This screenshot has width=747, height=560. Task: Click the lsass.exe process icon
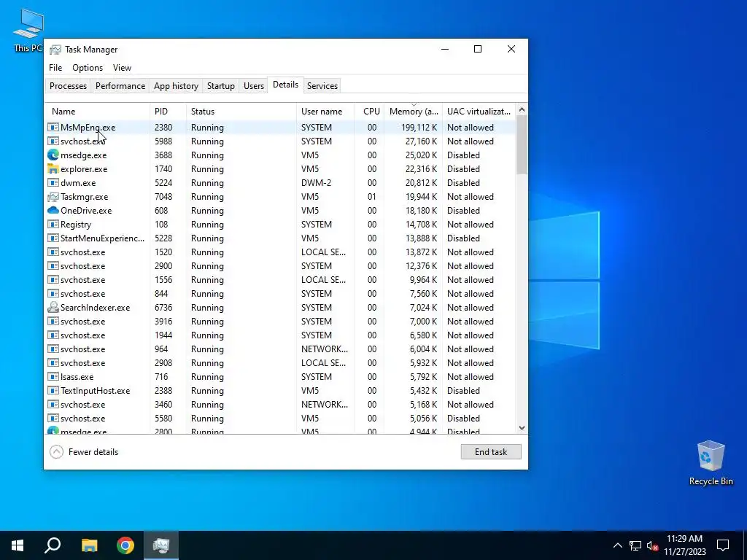pyautogui.click(x=53, y=377)
